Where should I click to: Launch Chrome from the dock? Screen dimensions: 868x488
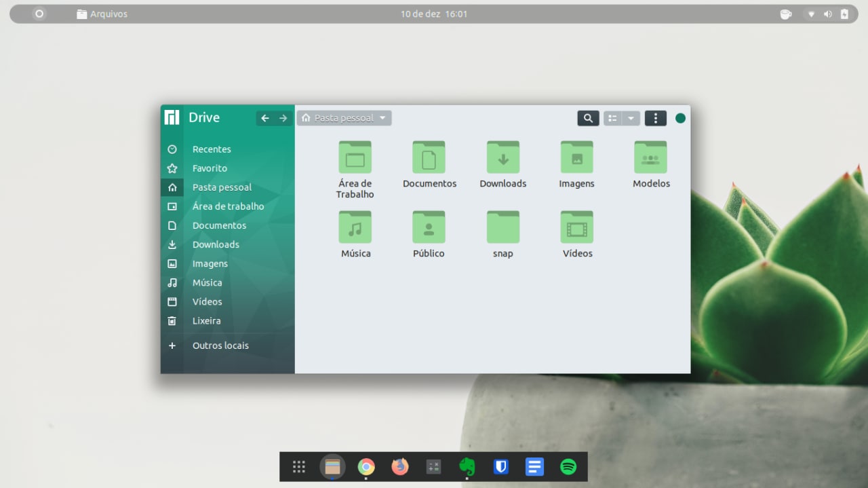366,466
